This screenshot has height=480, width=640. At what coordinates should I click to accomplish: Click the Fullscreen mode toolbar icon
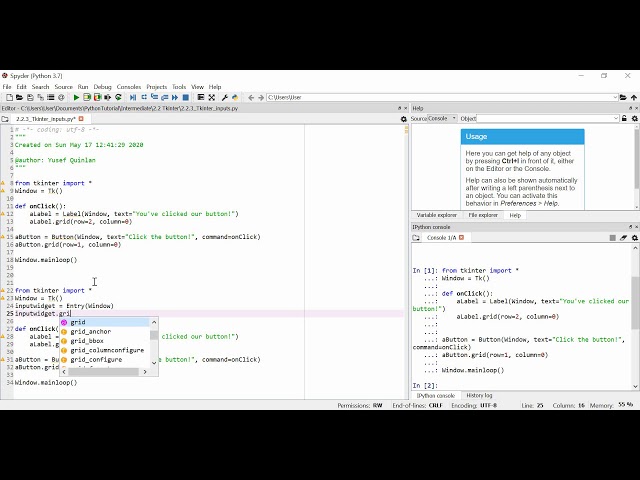tap(211, 97)
